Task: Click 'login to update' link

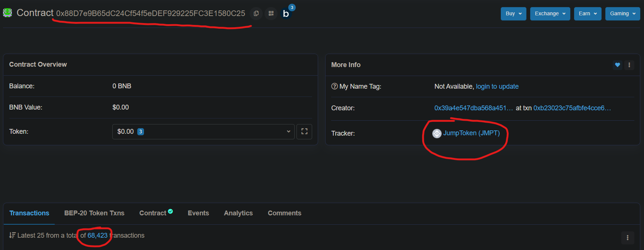Action: [497, 86]
